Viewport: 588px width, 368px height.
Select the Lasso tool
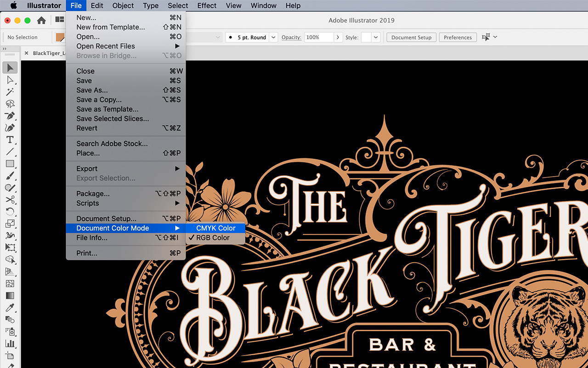[x=10, y=103]
